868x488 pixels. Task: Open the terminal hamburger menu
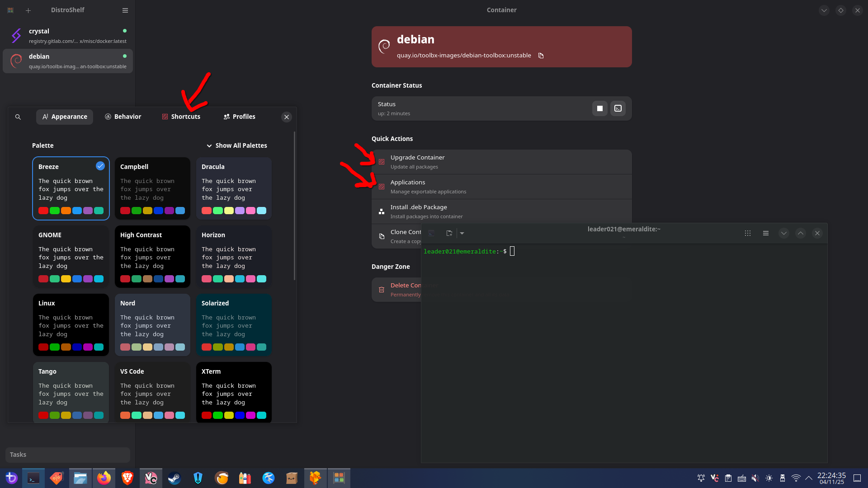(x=765, y=233)
